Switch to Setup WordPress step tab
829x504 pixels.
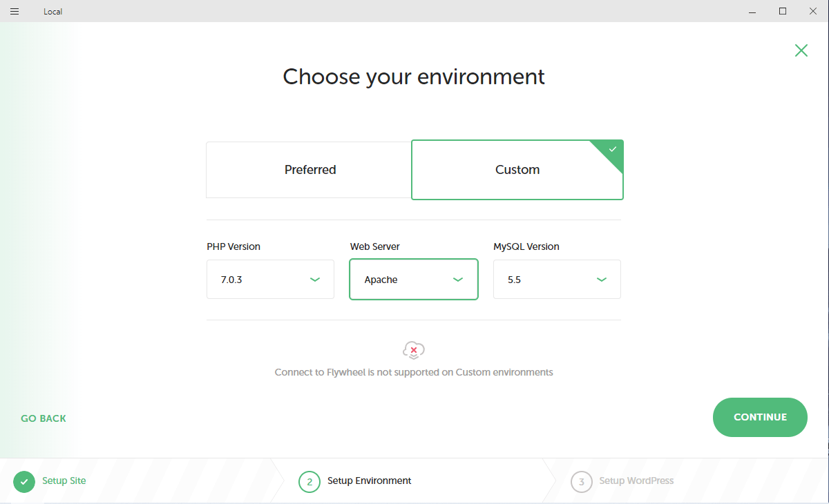point(636,481)
